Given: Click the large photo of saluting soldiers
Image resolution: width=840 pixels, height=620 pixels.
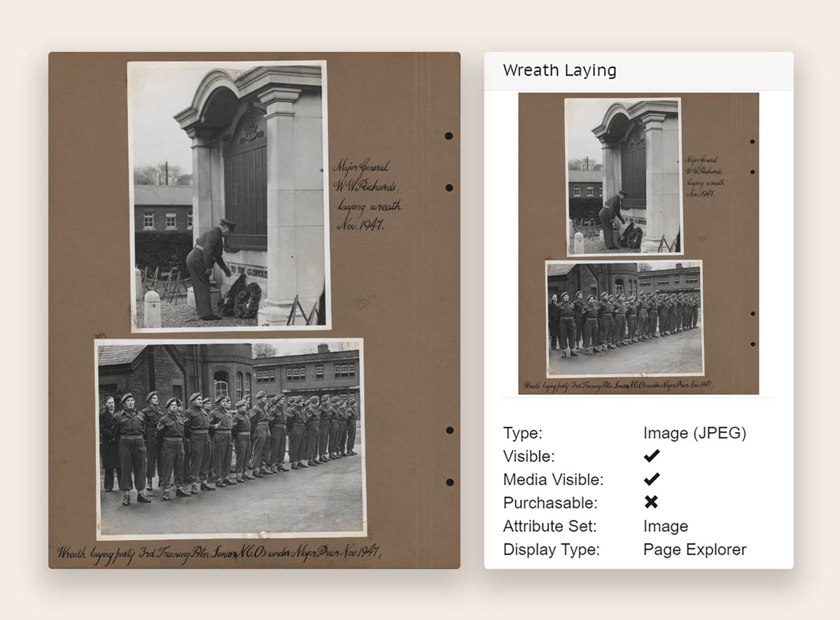Looking at the screenshot, I should coord(230,438).
